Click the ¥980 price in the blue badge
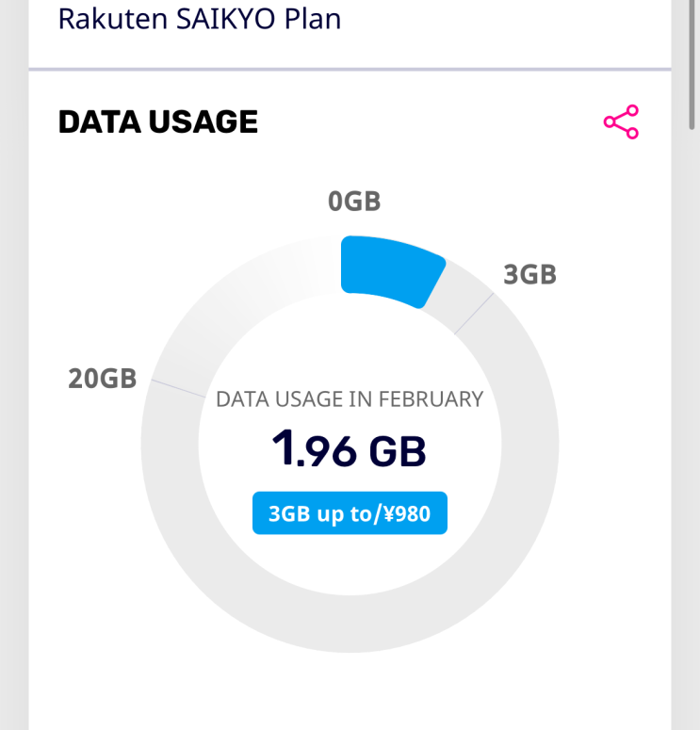The height and width of the screenshot is (730, 700). click(412, 514)
